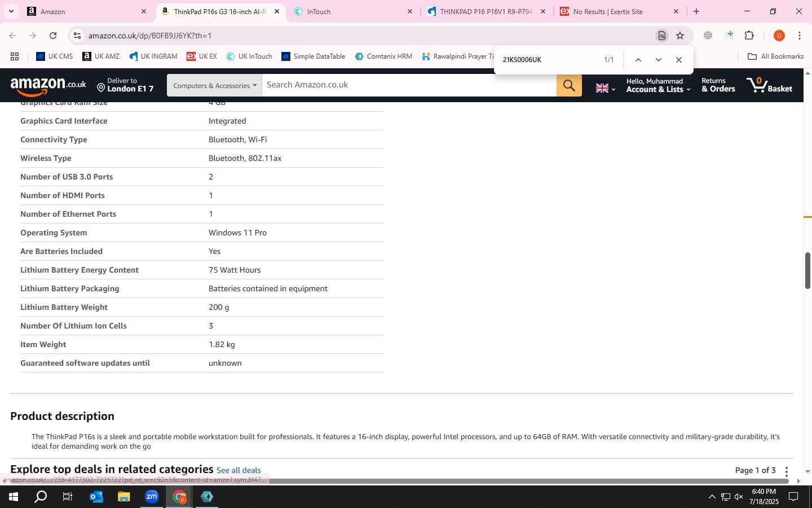
Task: Open the UK INGRAM bookmark
Action: tap(153, 56)
